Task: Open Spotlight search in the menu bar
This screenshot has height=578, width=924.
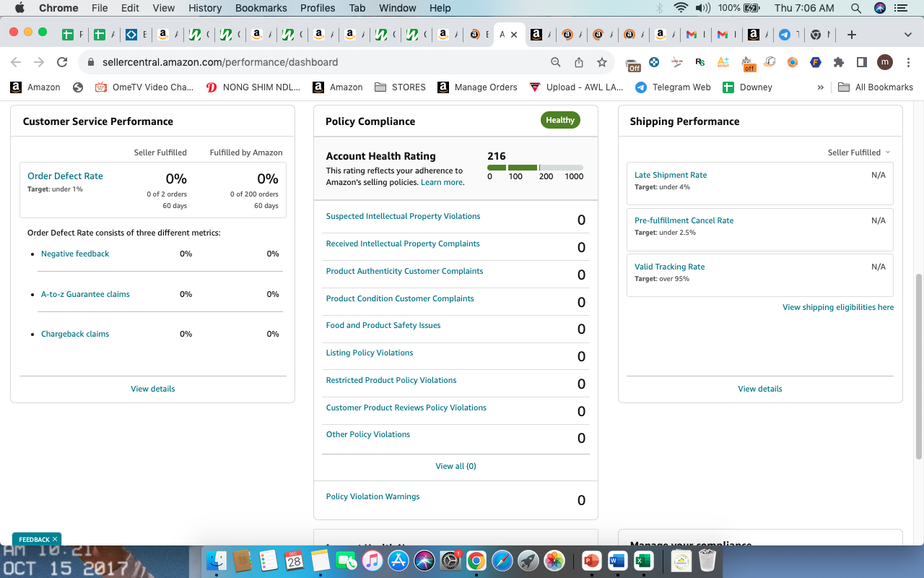Action: click(856, 8)
